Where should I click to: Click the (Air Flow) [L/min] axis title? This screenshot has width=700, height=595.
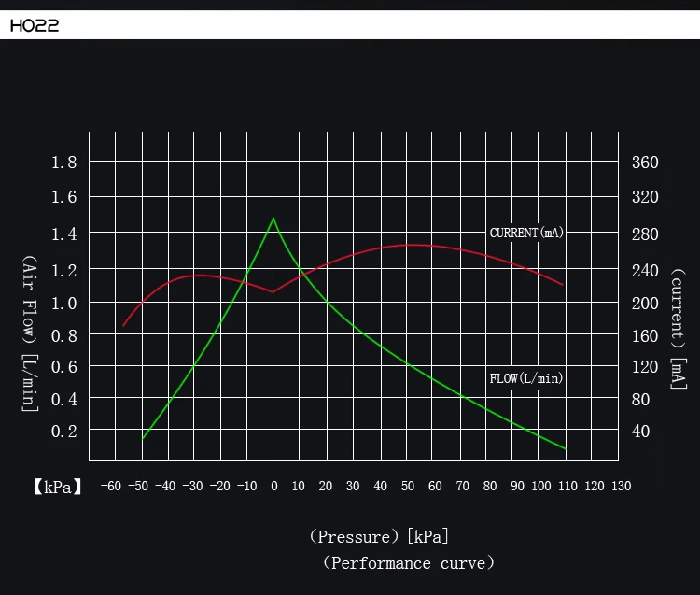(30, 333)
